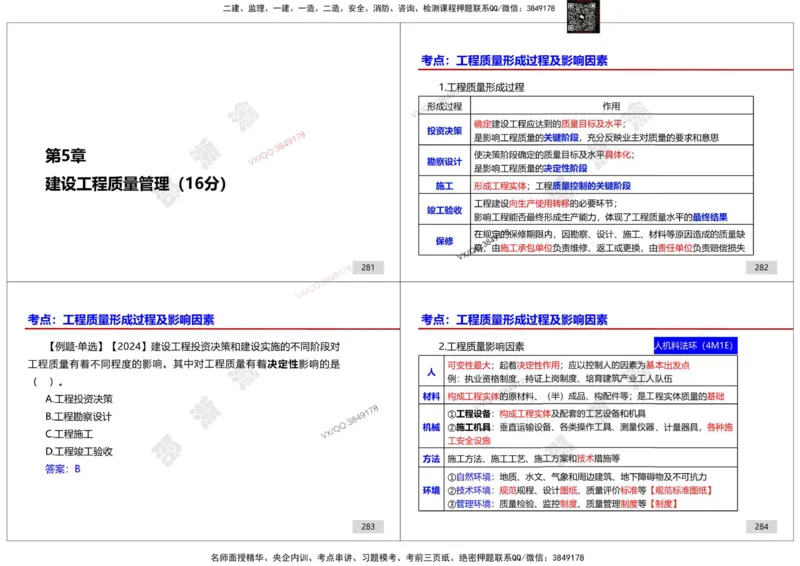
Task: Click the '作用' table header cell
Action: coord(611,106)
